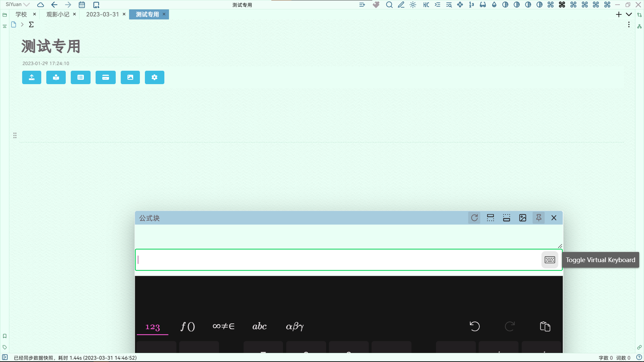
Task: Click the blue upload button under title
Action: [32, 77]
